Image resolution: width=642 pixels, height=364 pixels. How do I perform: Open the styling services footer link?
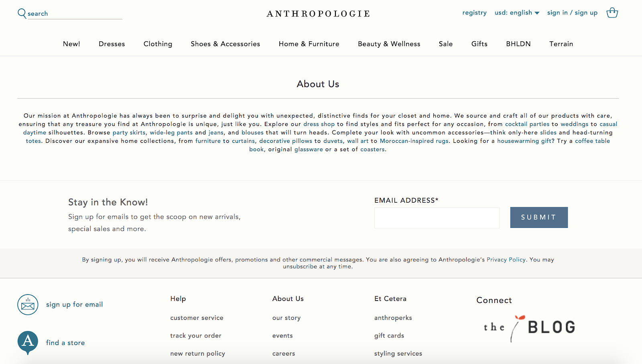click(398, 354)
